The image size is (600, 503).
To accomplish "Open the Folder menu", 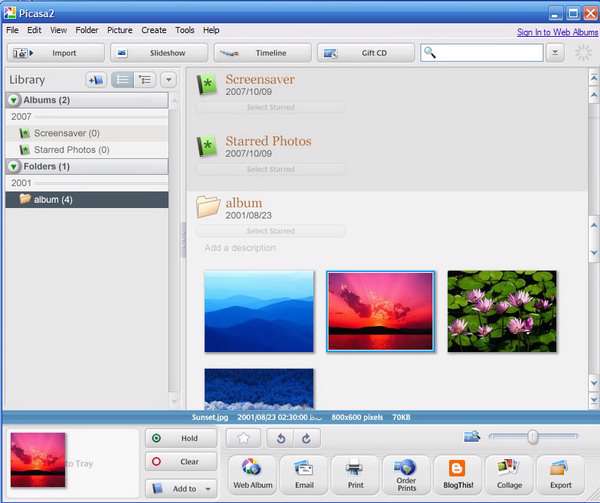I will click(x=86, y=30).
